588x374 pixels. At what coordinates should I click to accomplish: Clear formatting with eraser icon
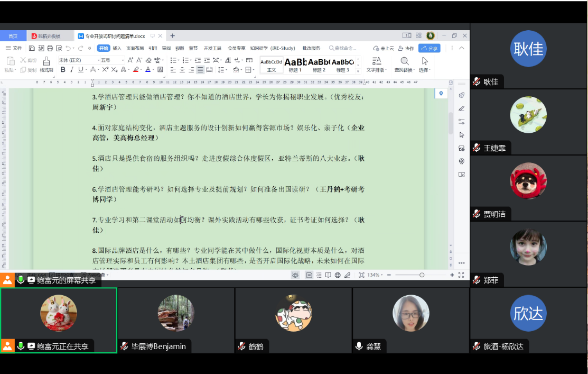(148, 60)
